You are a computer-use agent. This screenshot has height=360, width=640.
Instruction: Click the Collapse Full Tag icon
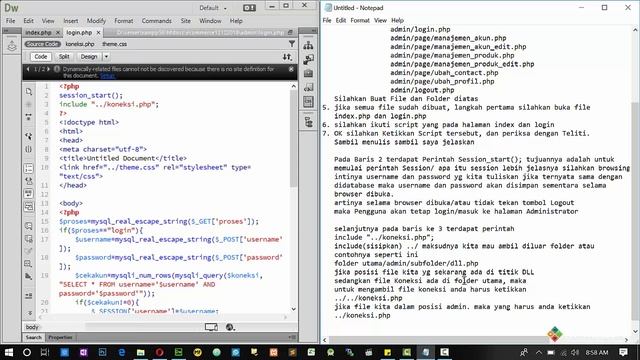click(29, 118)
